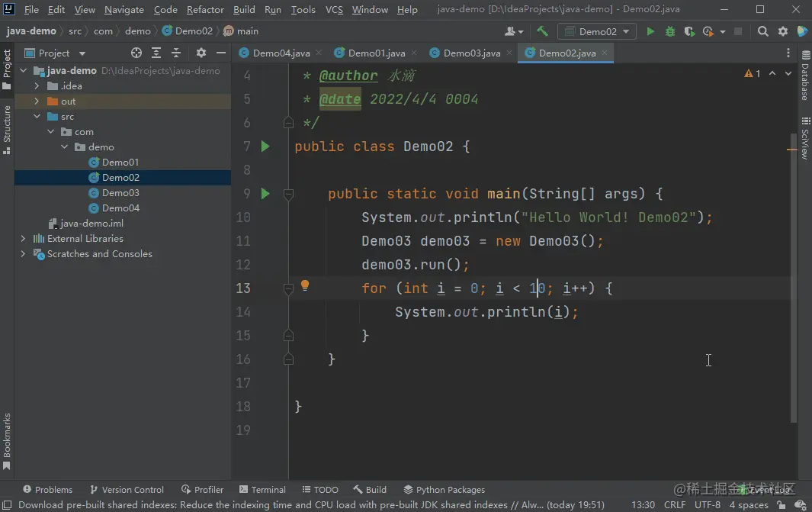Open the Profiler tool window
The height and width of the screenshot is (512, 812).
click(203, 490)
